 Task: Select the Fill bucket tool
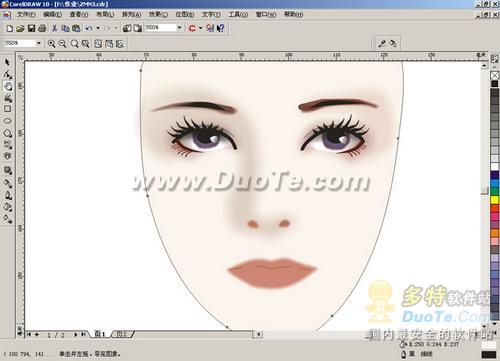[x=7, y=207]
